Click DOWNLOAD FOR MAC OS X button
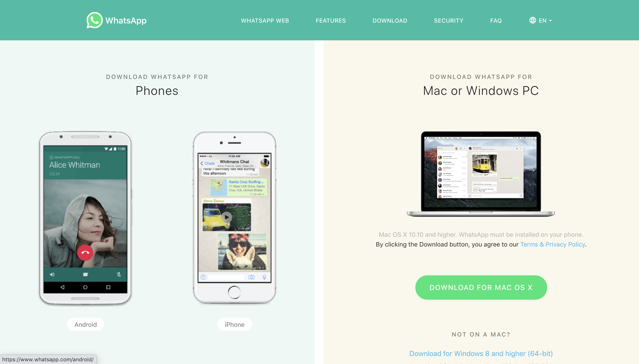Image resolution: width=639 pixels, height=364 pixels. [x=481, y=287]
